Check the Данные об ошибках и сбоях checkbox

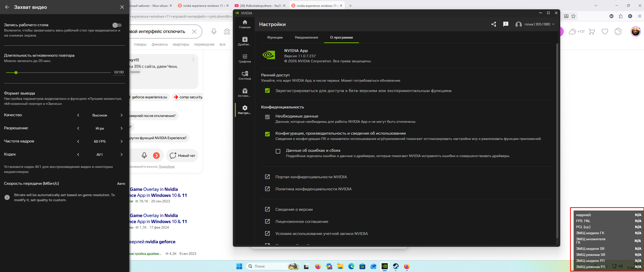pos(278,151)
